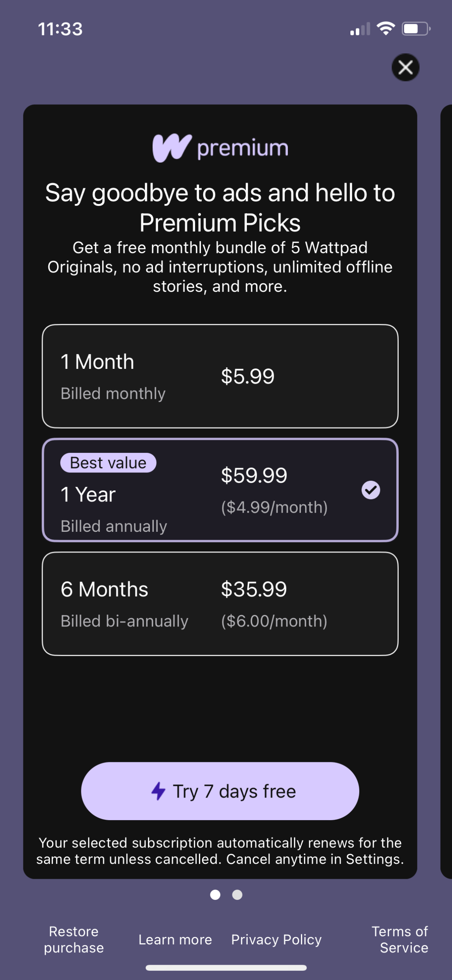
Task: Go to the second page indicator dot
Action: click(237, 894)
